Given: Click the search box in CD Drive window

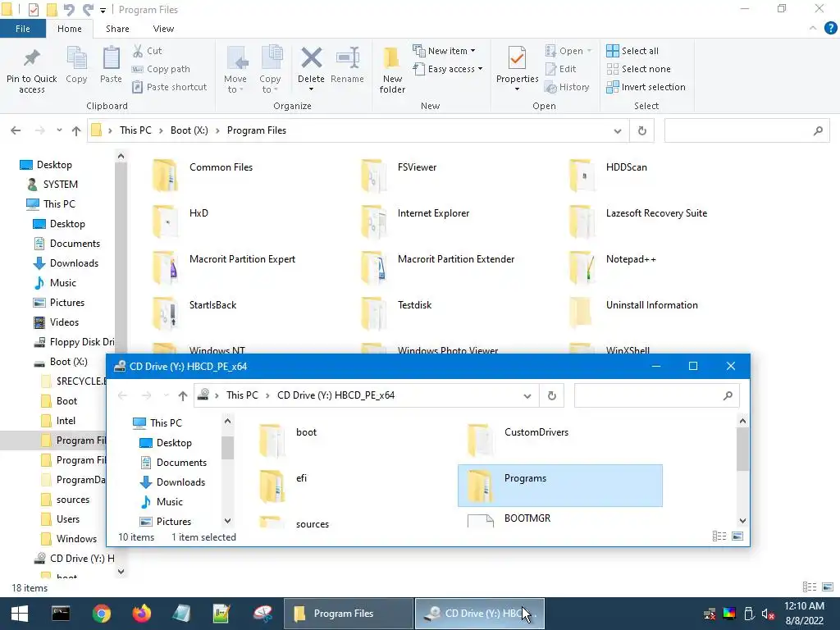Looking at the screenshot, I should click(x=657, y=396).
